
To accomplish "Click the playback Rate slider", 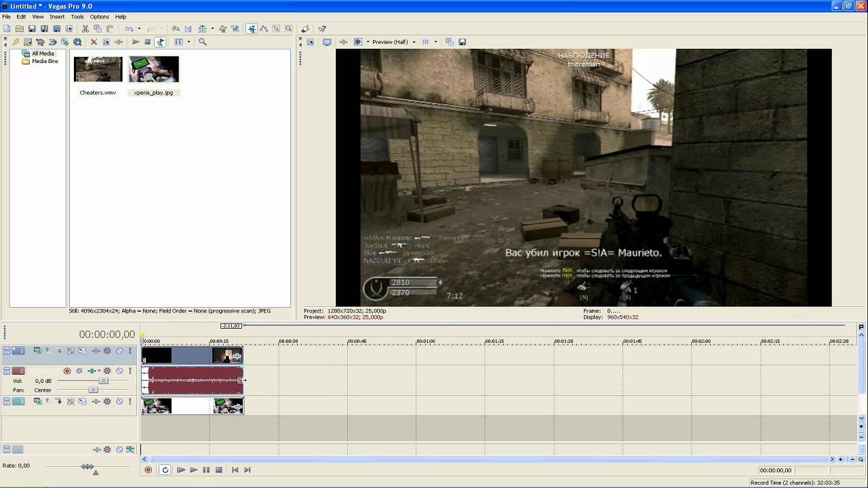I will pyautogui.click(x=87, y=466).
